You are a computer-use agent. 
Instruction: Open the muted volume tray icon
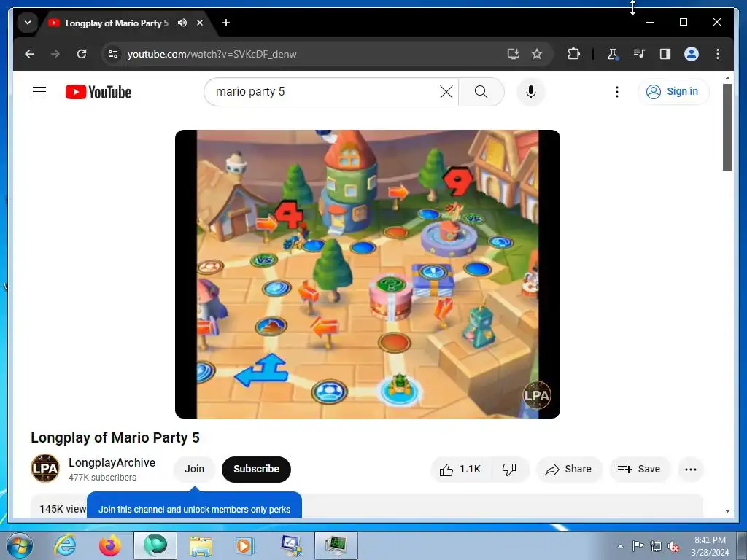click(673, 546)
